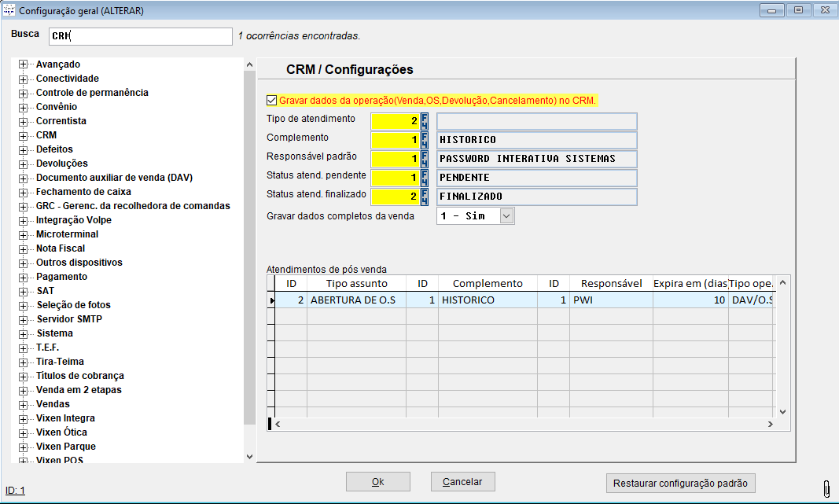839x504 pixels.
Task: Select the row indicator arrow in the grid
Action: point(273,300)
